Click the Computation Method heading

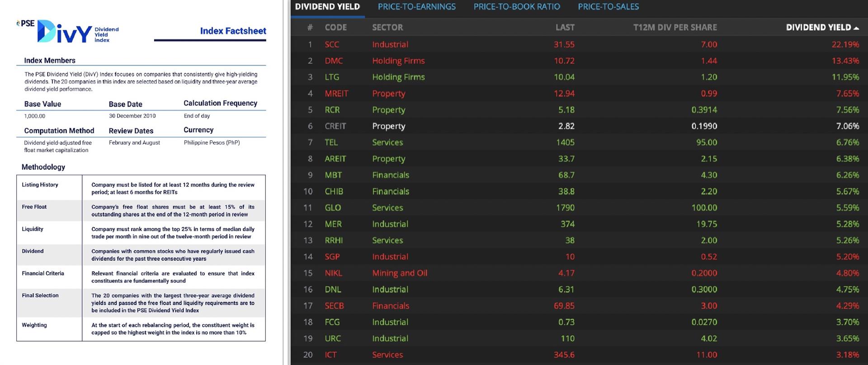pyautogui.click(x=59, y=131)
